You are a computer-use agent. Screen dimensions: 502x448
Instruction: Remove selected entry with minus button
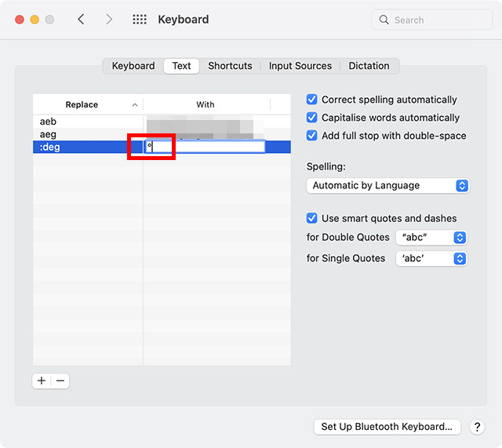tap(60, 381)
